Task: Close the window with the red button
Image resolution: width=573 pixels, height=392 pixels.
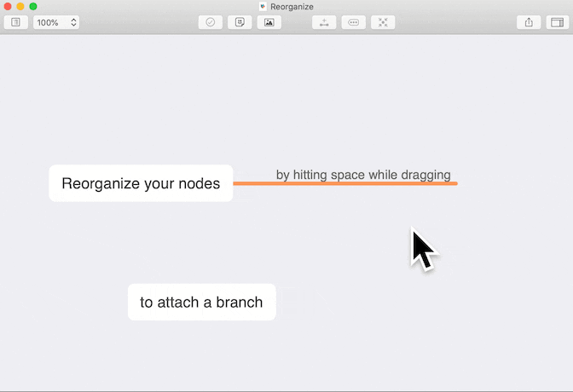Action: click(x=8, y=6)
